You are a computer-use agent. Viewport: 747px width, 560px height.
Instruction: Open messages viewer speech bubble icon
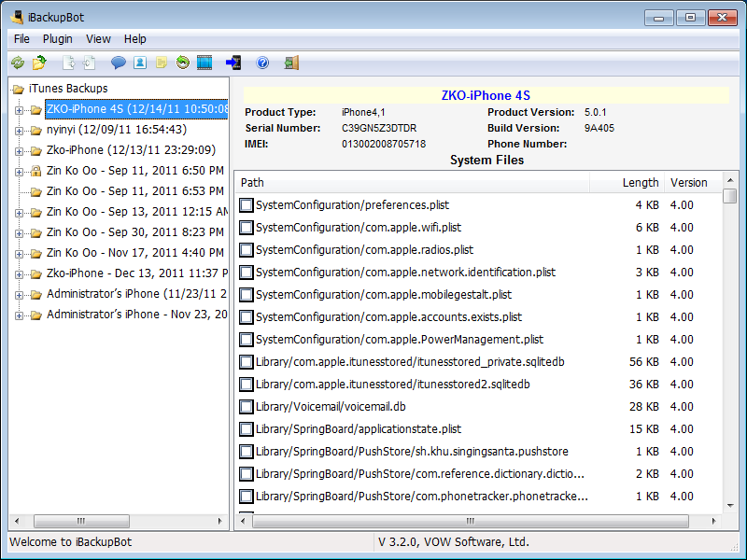(119, 63)
